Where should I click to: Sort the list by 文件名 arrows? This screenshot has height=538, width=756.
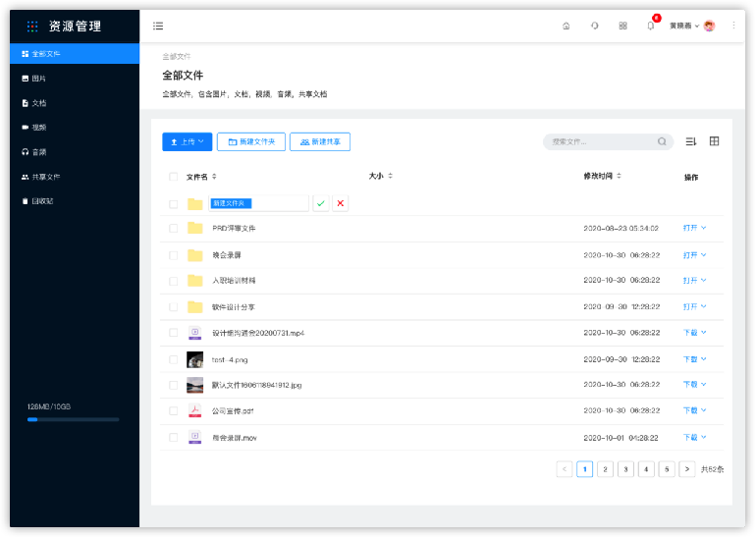214,177
